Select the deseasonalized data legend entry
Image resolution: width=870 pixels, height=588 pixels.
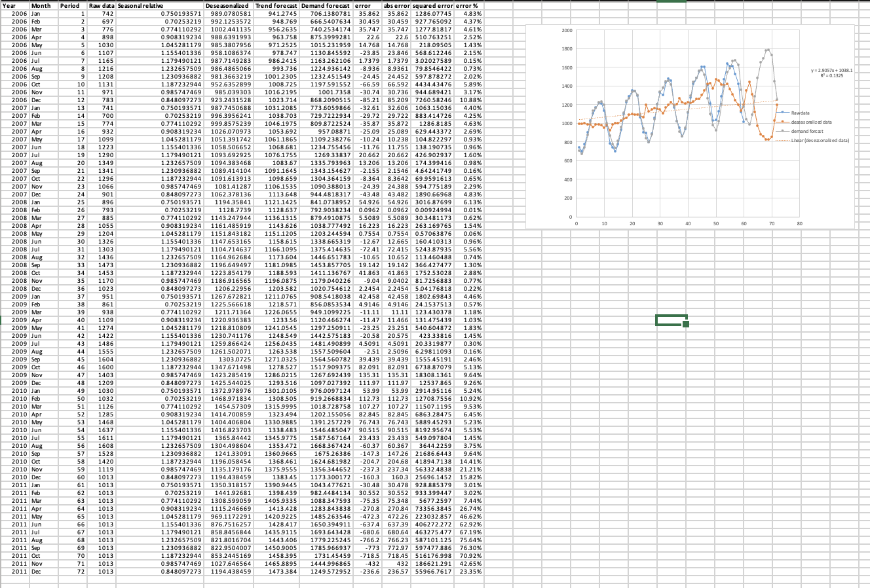point(812,122)
